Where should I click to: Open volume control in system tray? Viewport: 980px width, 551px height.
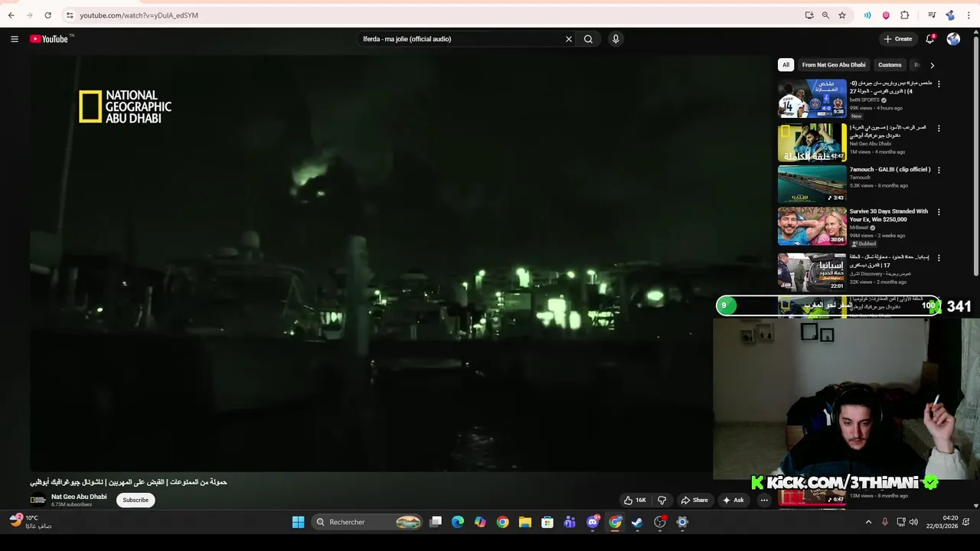(913, 522)
